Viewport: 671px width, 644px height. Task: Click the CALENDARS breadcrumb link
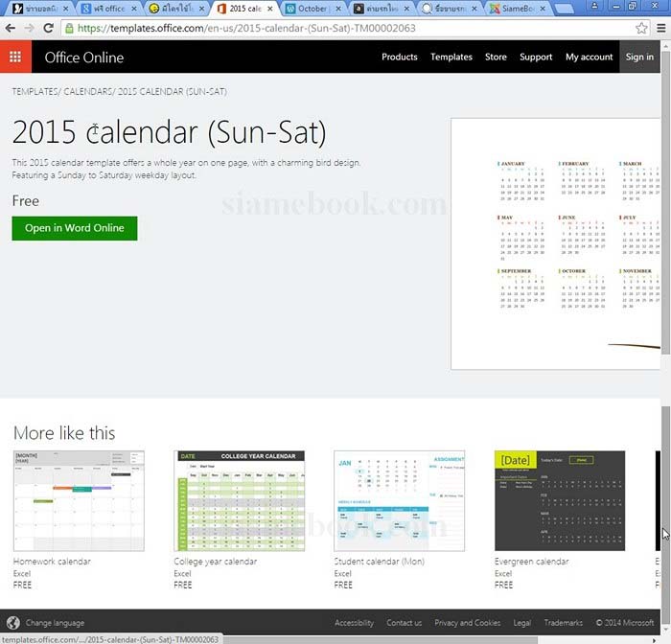(x=88, y=92)
